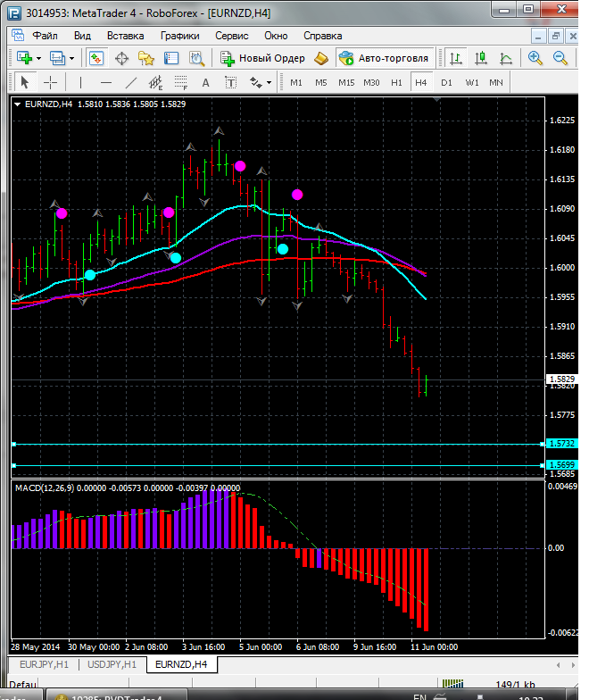Select the trendline drawing tool
Image resolution: width=589 pixels, height=700 pixels.
pyautogui.click(x=130, y=82)
